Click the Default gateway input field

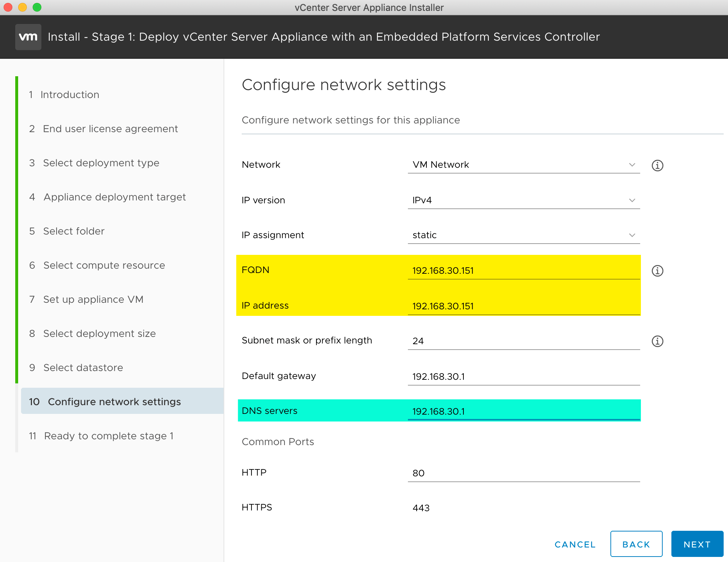(523, 376)
